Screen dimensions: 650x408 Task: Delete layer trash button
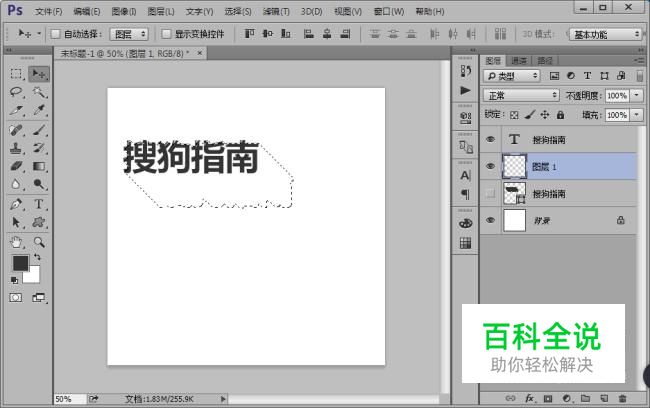pyautogui.click(x=622, y=398)
